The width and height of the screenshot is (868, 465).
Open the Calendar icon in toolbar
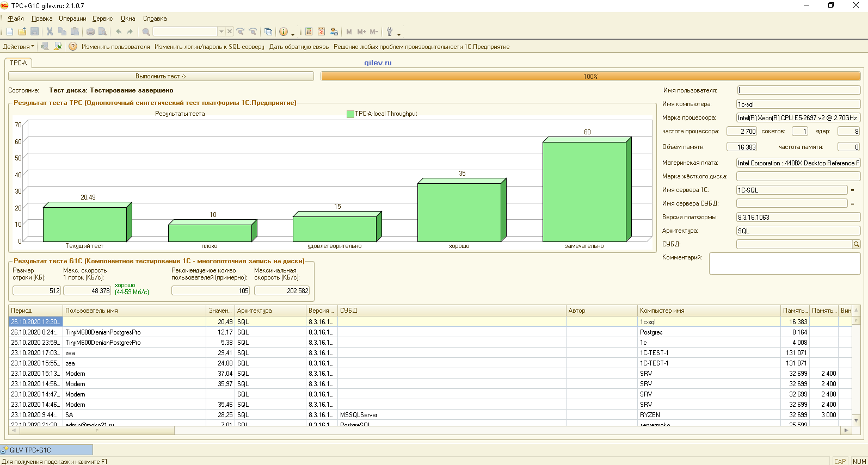[x=321, y=32]
